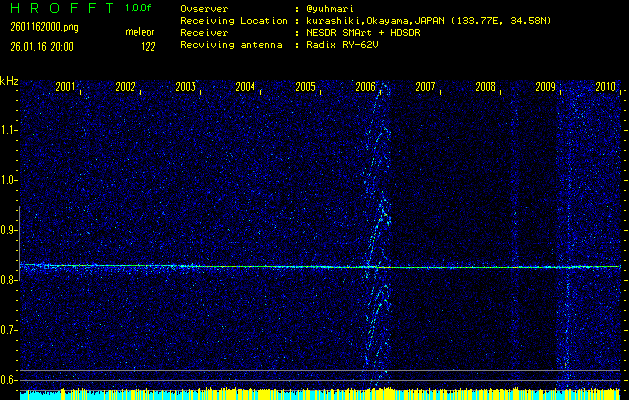This screenshot has height=400, width=629.
Task: Select the 0.7 frequency axis label
Action: coord(9,330)
